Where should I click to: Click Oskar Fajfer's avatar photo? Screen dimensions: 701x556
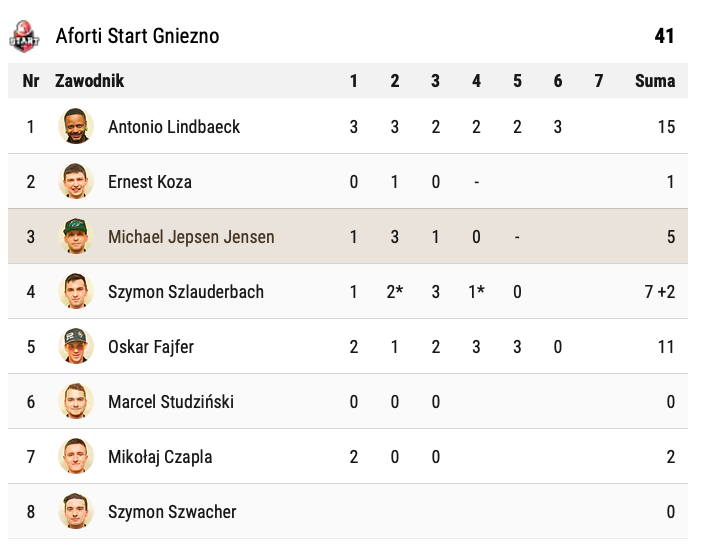76,347
